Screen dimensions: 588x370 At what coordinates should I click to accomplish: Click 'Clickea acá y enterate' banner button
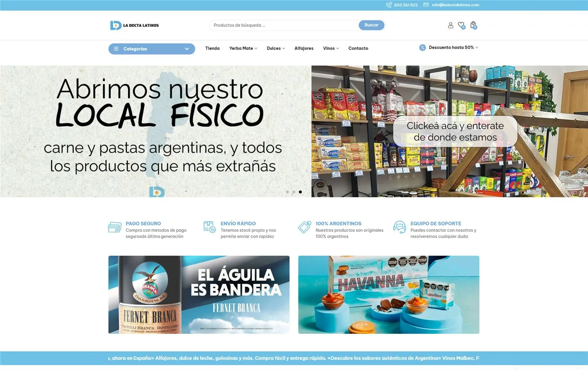(455, 132)
